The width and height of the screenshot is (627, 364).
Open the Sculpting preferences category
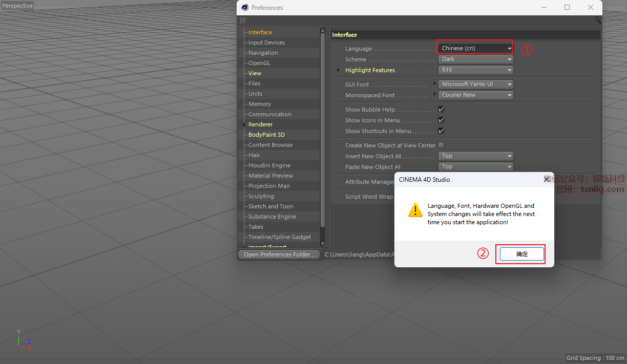(261, 196)
